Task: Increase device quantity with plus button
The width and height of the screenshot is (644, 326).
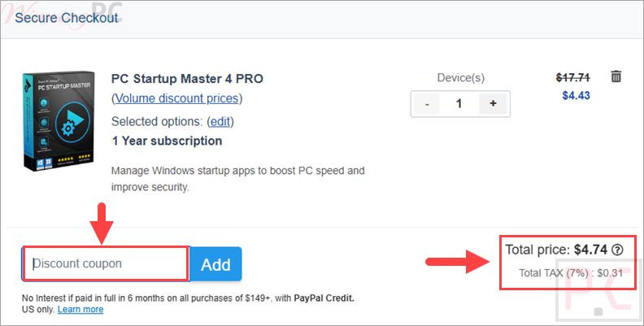Action: click(x=493, y=104)
